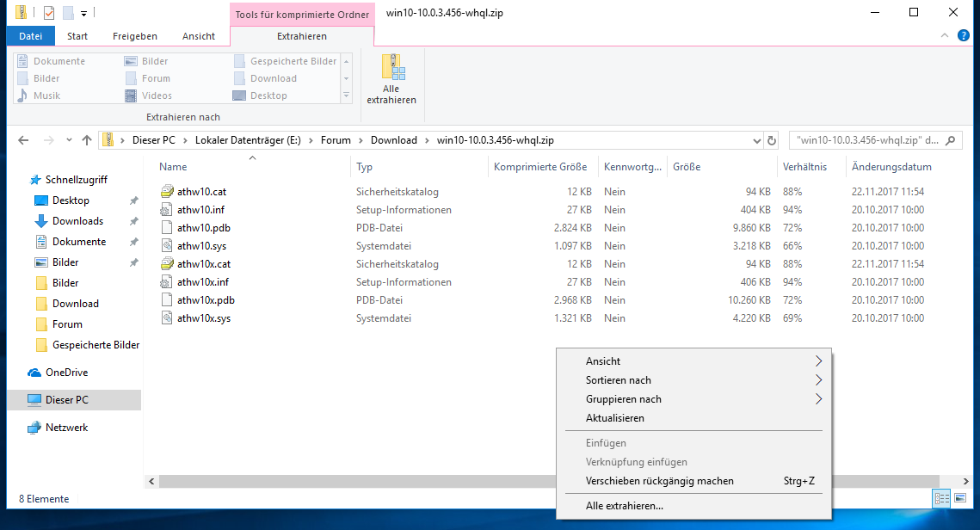Sort by Änderungsdatum column header
The width and height of the screenshot is (980, 530).
point(891,167)
